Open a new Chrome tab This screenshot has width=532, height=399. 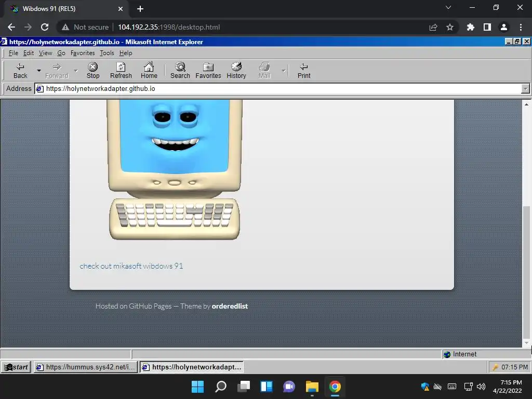click(x=140, y=9)
